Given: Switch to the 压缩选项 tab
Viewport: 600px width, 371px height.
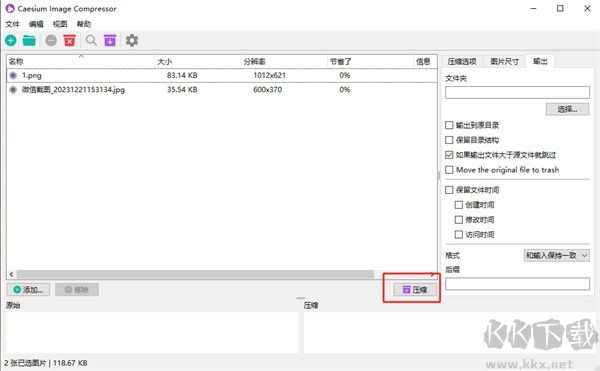Looking at the screenshot, I should 462,61.
